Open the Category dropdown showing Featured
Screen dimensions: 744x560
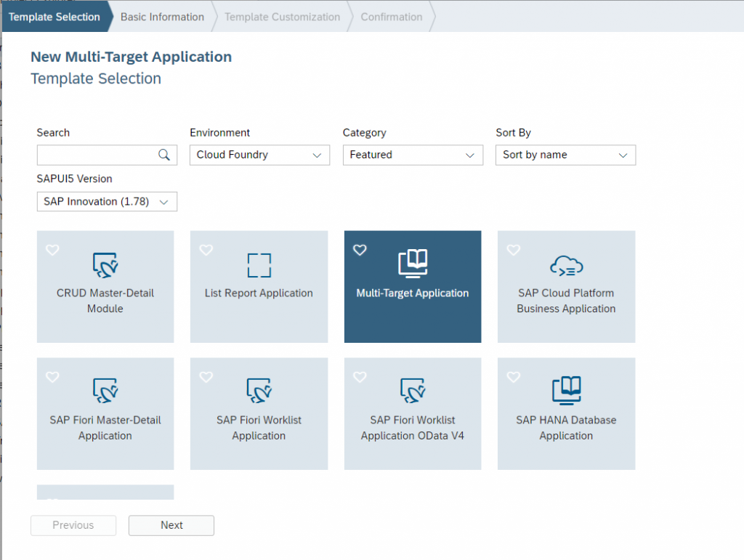[x=413, y=155]
